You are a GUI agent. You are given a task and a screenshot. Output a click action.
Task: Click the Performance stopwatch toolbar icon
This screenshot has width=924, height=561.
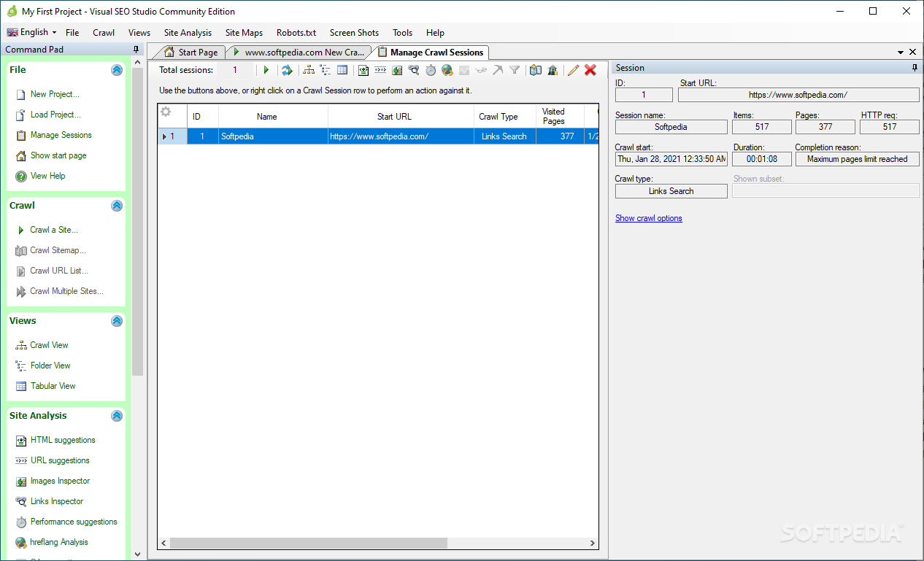coord(431,70)
